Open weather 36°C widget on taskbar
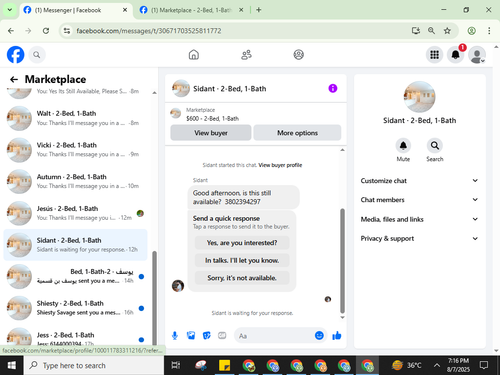Screen dimensions: 500x375 click(x=406, y=365)
